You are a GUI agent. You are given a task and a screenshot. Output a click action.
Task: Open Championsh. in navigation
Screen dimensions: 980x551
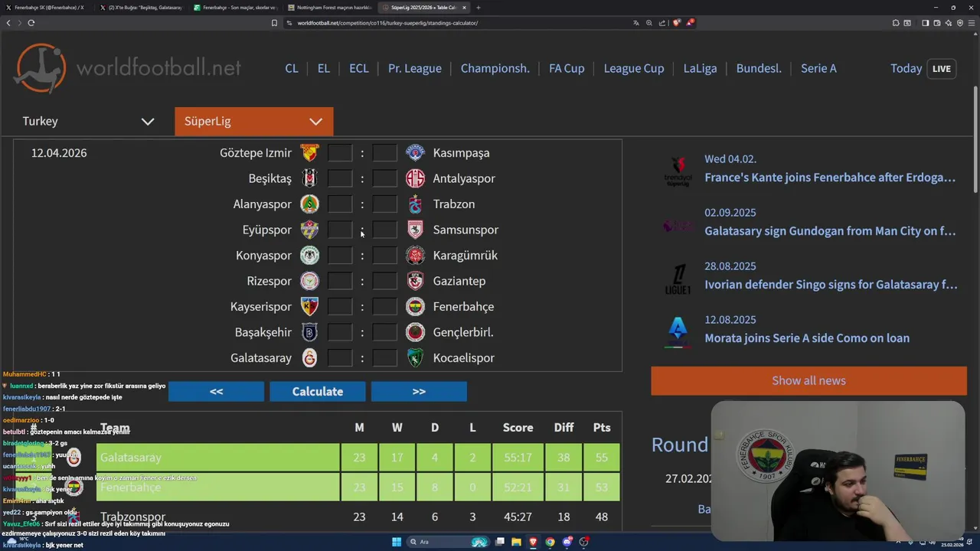click(495, 68)
